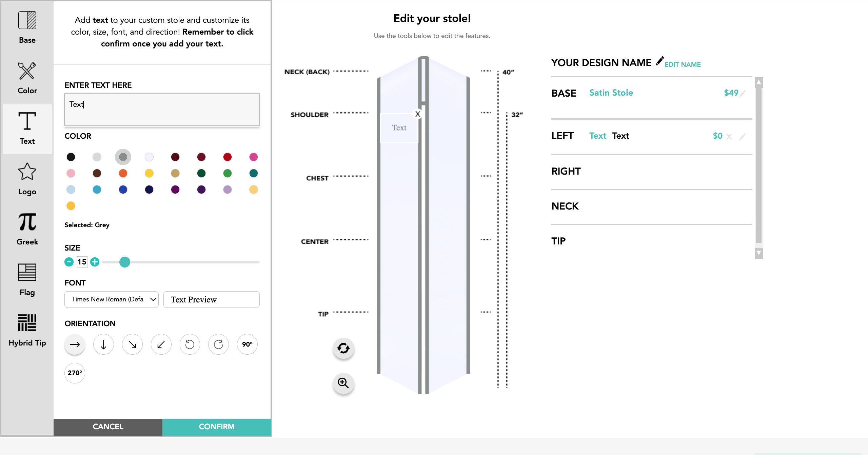Pick the red color swatch
The width and height of the screenshot is (868, 455).
point(228,157)
